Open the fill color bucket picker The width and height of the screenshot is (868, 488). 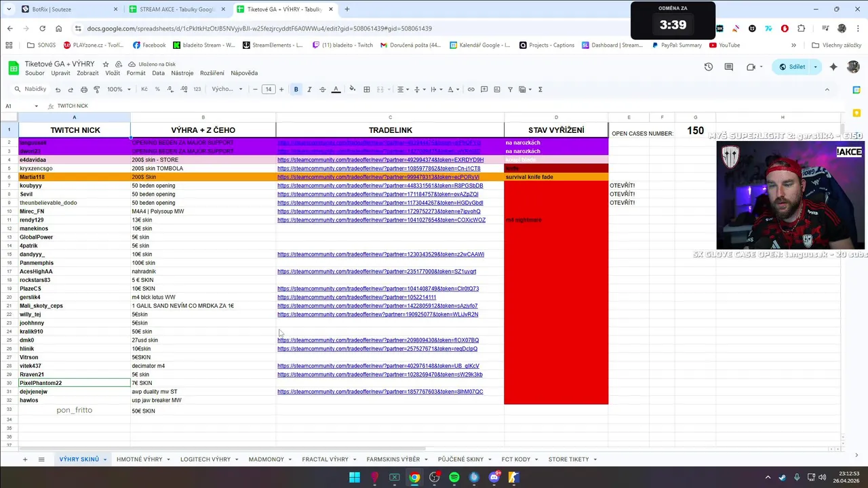pyautogui.click(x=352, y=89)
